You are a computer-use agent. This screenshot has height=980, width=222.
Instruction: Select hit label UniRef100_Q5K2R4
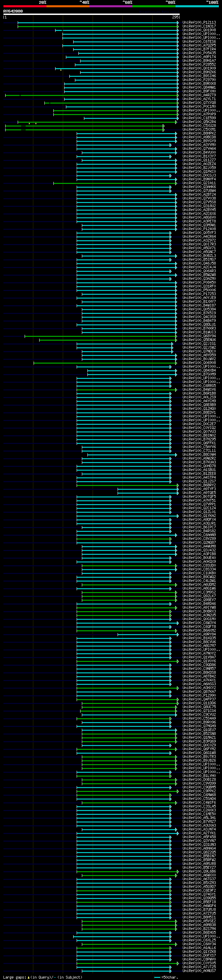tap(199, 122)
